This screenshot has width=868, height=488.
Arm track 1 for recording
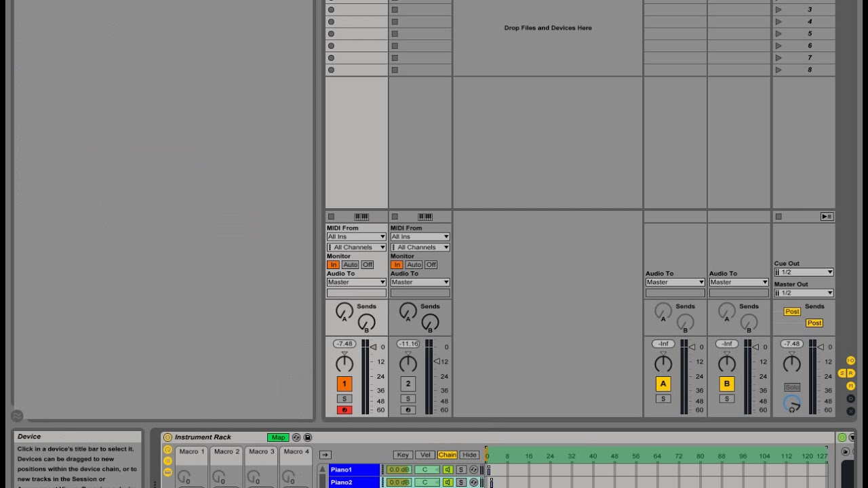point(344,410)
